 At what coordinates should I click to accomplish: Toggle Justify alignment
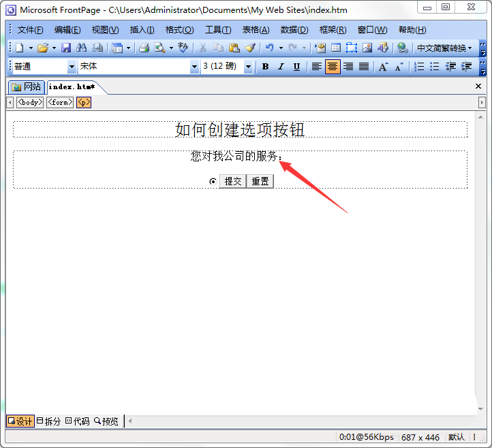pos(364,67)
